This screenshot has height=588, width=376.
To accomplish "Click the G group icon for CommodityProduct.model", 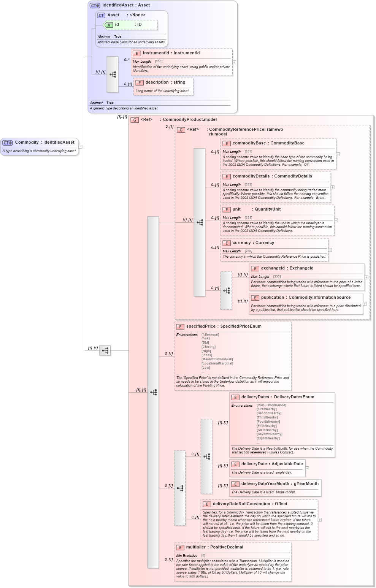I will point(134,119).
